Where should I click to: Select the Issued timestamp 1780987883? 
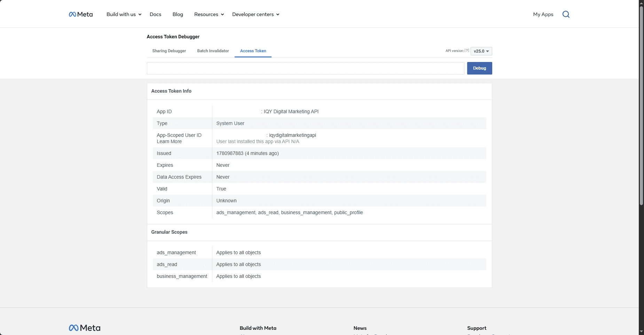click(x=230, y=153)
